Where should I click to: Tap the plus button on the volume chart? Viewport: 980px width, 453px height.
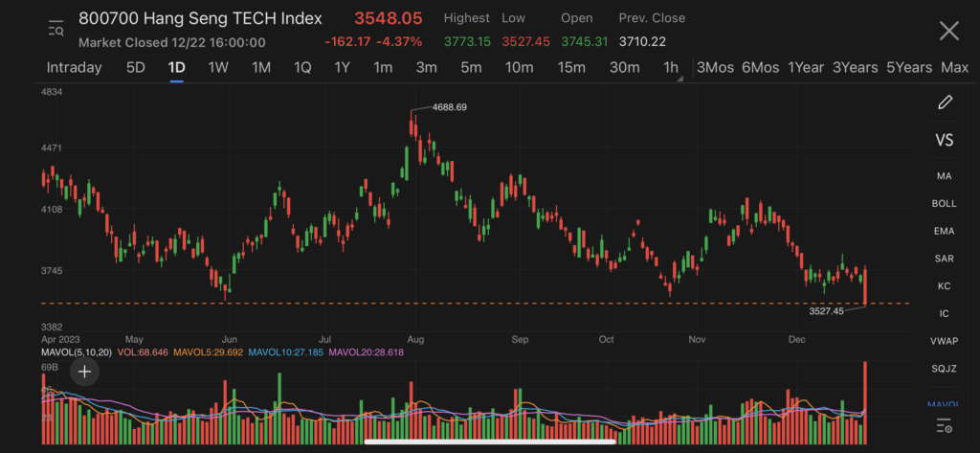click(85, 371)
